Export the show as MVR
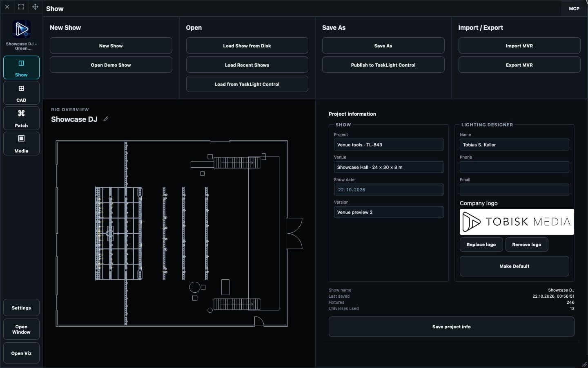This screenshot has height=368, width=588. click(519, 65)
